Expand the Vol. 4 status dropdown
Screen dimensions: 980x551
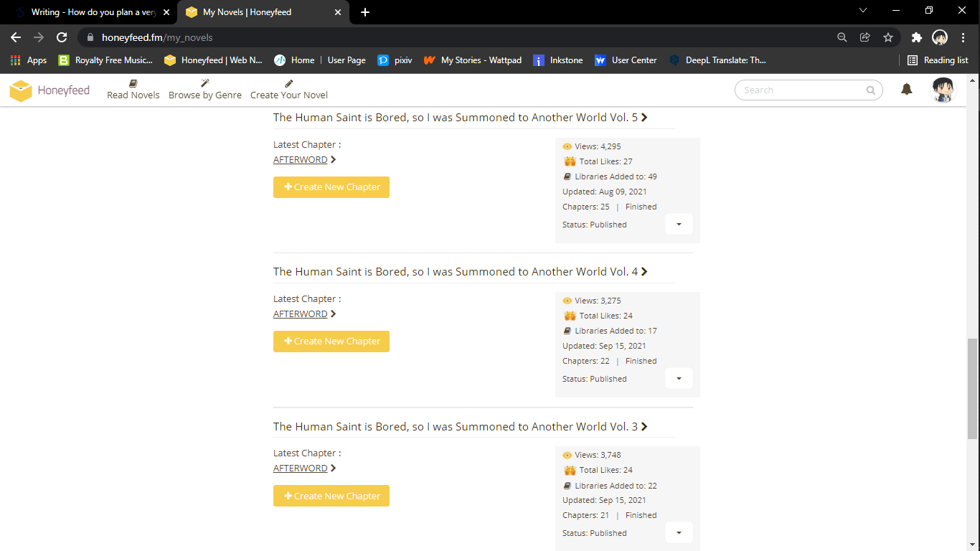click(679, 378)
